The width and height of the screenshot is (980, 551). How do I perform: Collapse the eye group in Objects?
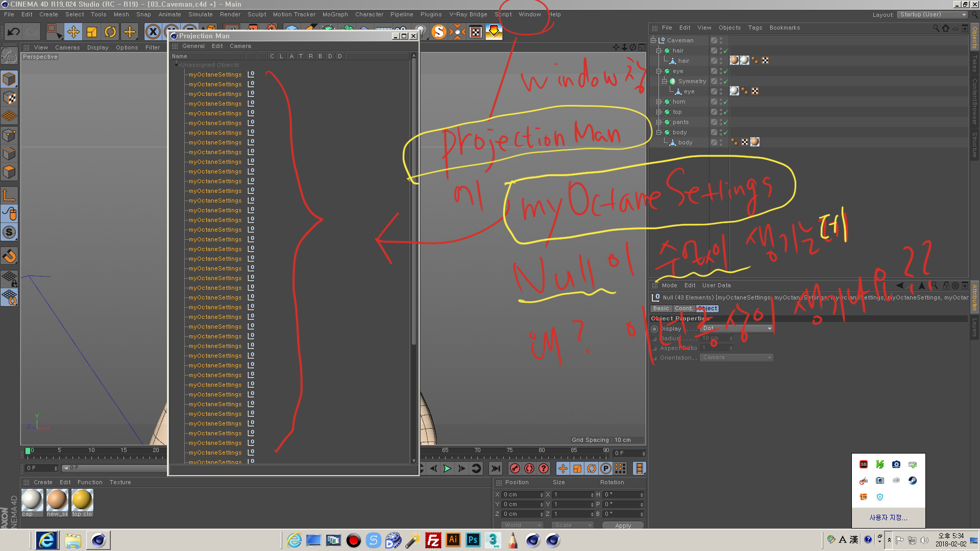[658, 71]
